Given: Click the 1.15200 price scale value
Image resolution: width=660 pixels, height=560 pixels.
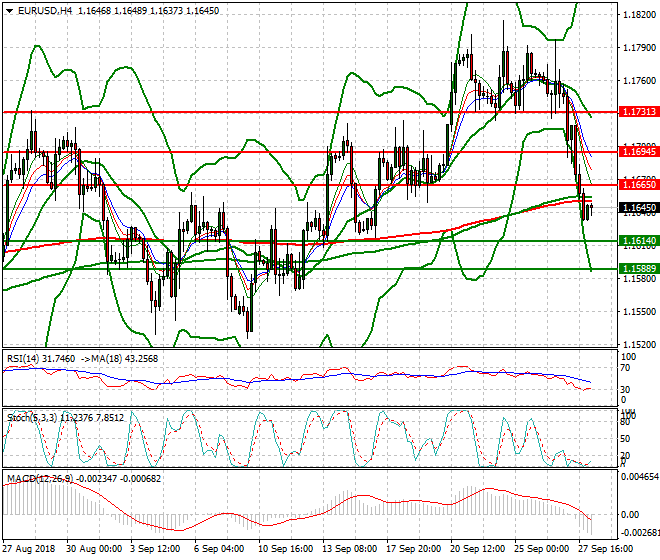Looking at the screenshot, I should (639, 345).
